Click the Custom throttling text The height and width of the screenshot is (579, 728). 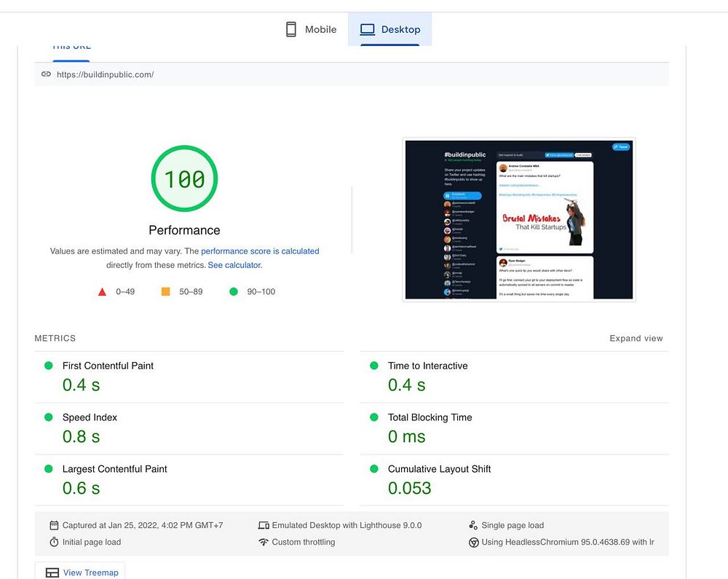(x=304, y=542)
